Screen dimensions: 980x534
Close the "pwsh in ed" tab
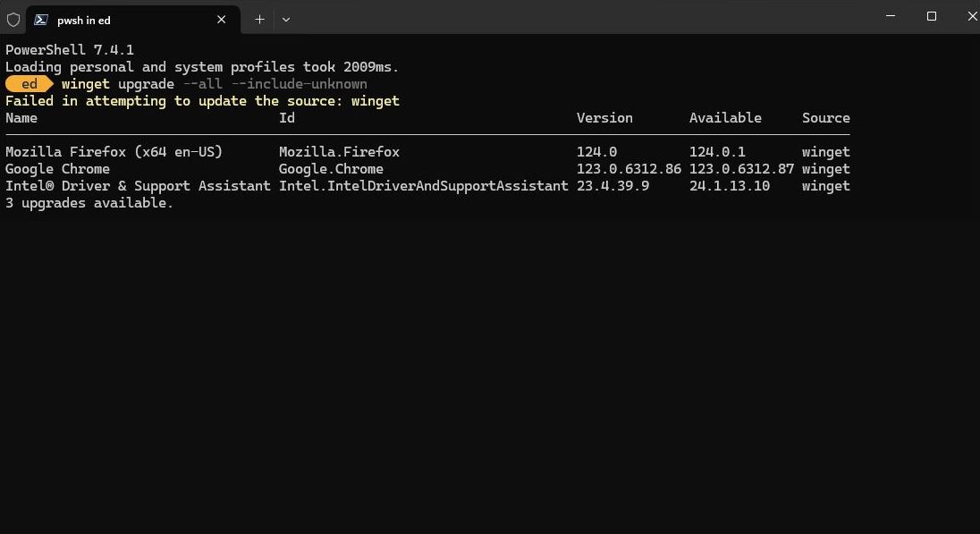(221, 19)
